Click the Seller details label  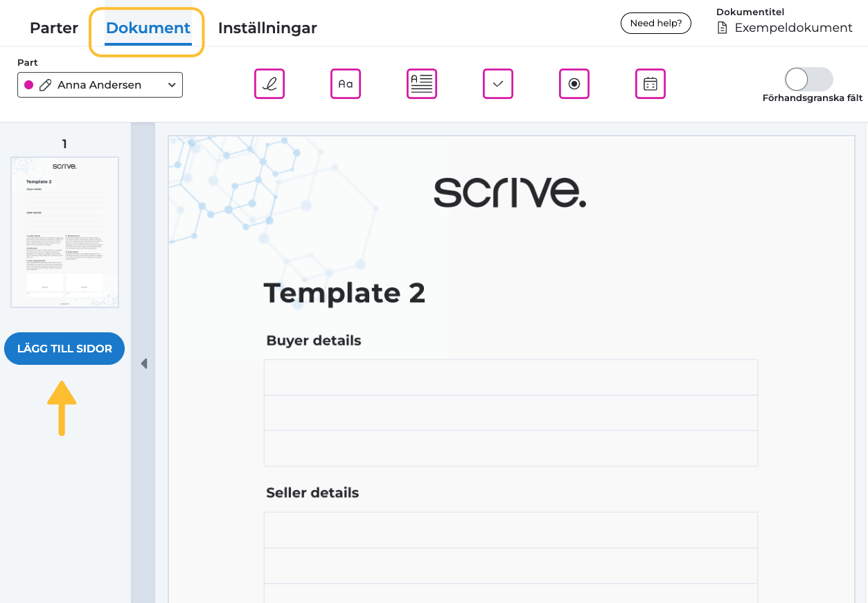click(x=312, y=493)
